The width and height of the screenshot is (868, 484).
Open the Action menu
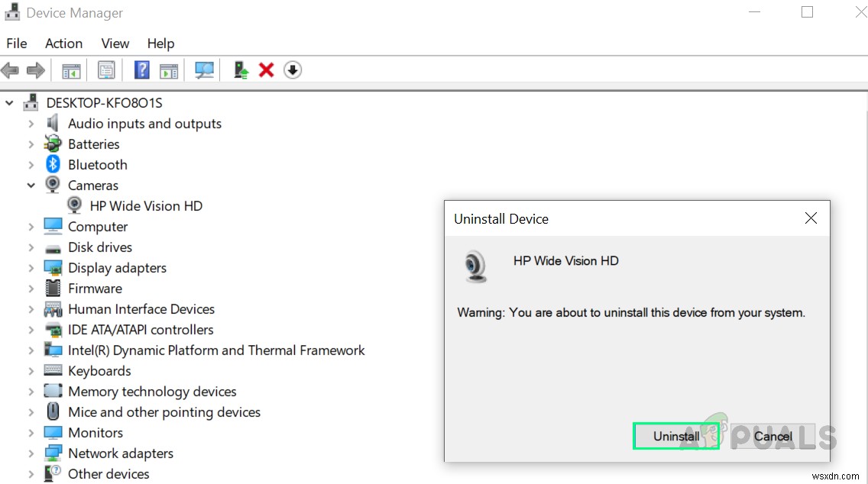[x=63, y=44]
